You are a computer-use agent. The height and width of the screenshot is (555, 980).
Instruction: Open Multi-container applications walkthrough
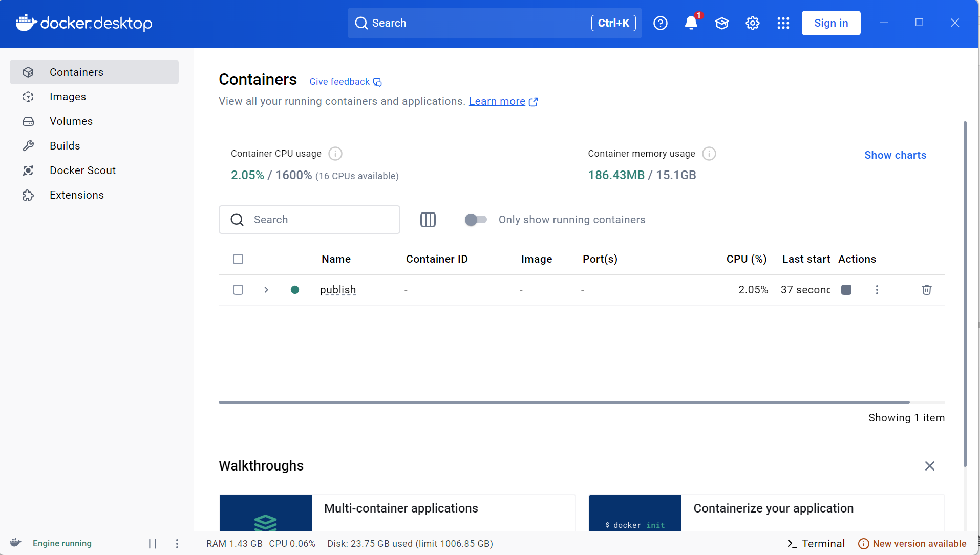[397, 513]
